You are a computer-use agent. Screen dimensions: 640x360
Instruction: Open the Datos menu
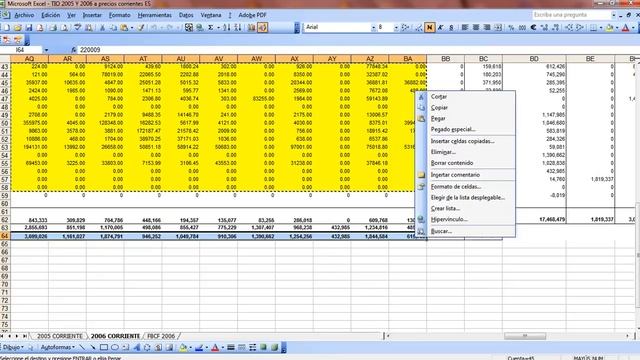(186, 15)
